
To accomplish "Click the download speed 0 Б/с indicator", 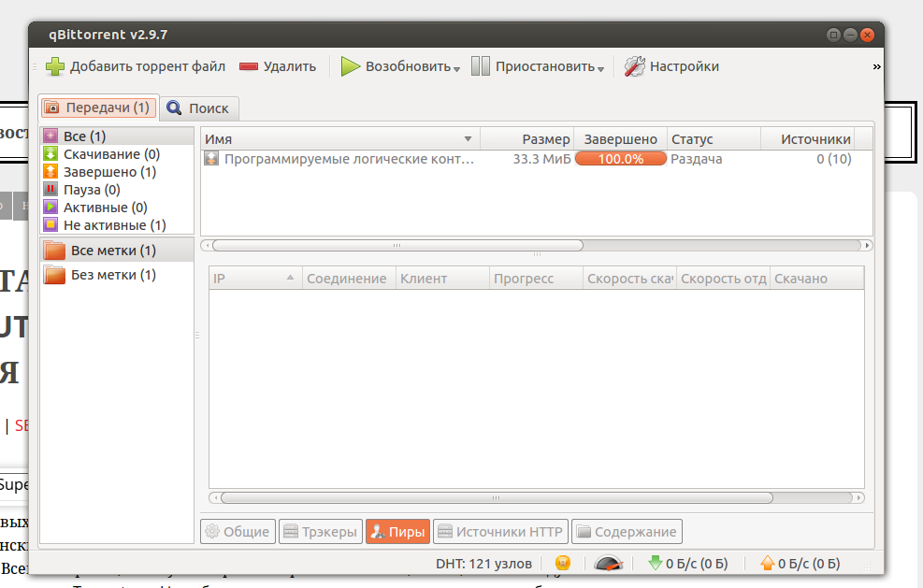I will (x=688, y=564).
